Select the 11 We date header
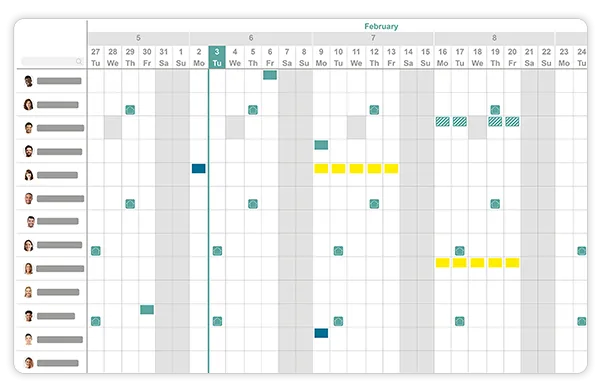This screenshot has width=600, height=390. click(x=356, y=57)
